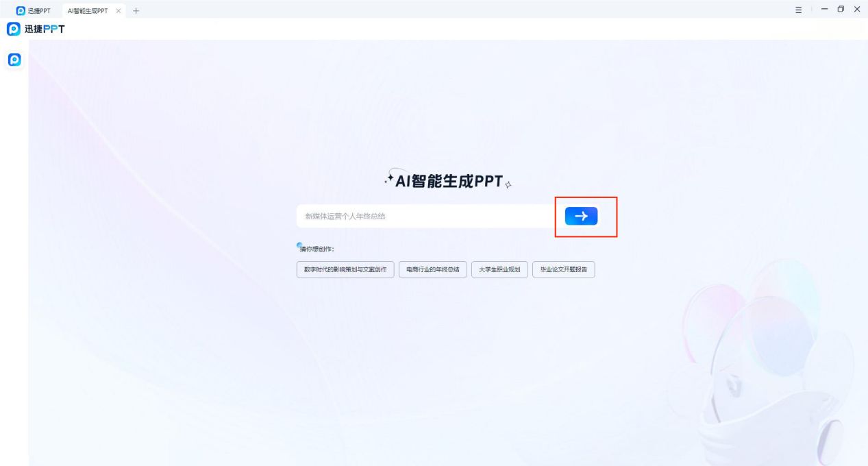Switch to the AI智能生成PPT tab

pyautogui.click(x=88, y=11)
